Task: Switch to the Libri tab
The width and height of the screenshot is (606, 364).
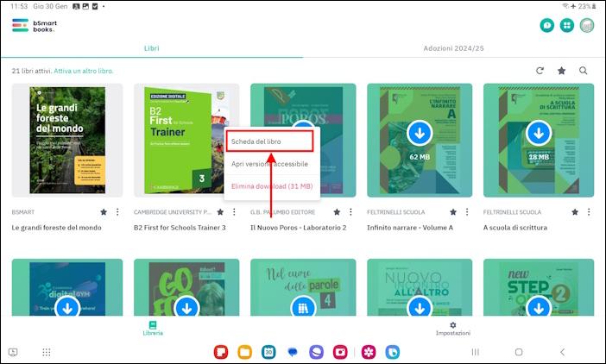Action: click(x=152, y=48)
